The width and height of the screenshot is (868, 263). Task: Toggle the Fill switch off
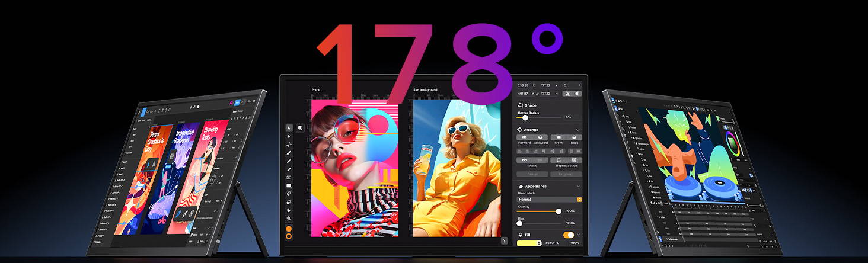click(568, 235)
